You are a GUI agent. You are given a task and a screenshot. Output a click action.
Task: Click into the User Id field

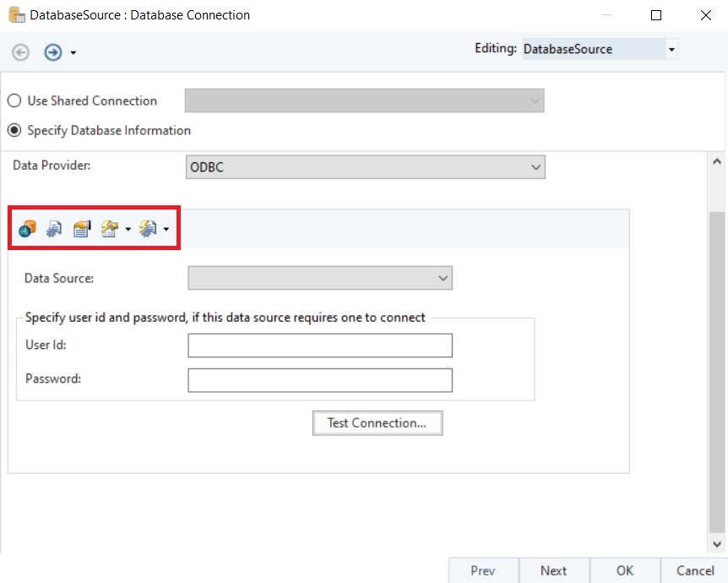click(320, 346)
